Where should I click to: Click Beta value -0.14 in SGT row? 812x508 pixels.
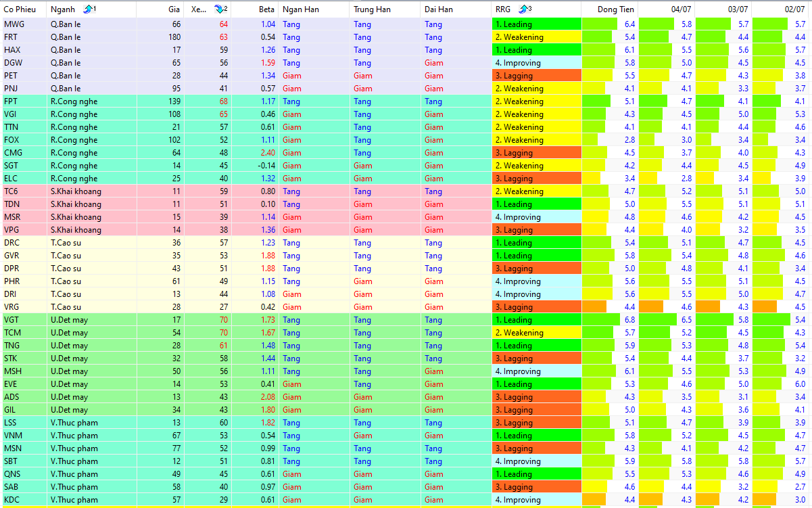click(x=266, y=166)
